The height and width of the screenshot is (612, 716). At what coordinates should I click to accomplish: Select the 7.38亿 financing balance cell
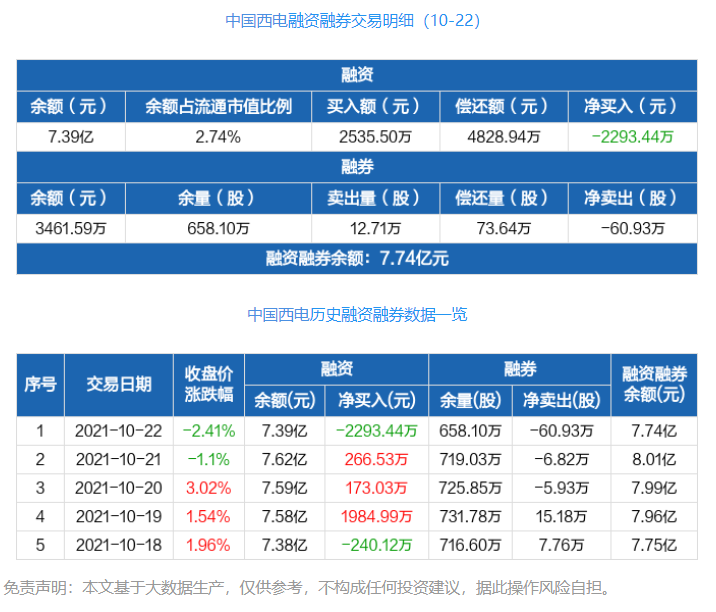click(284, 545)
